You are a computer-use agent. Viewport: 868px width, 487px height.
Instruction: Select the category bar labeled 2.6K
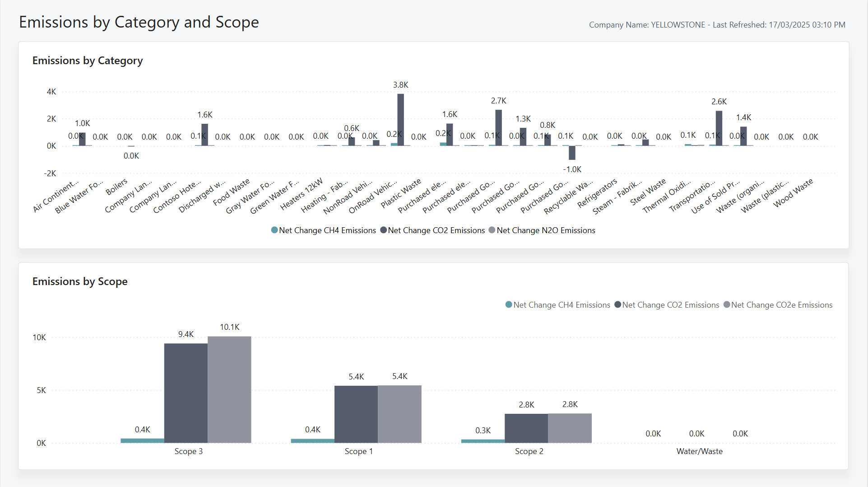pyautogui.click(x=719, y=128)
